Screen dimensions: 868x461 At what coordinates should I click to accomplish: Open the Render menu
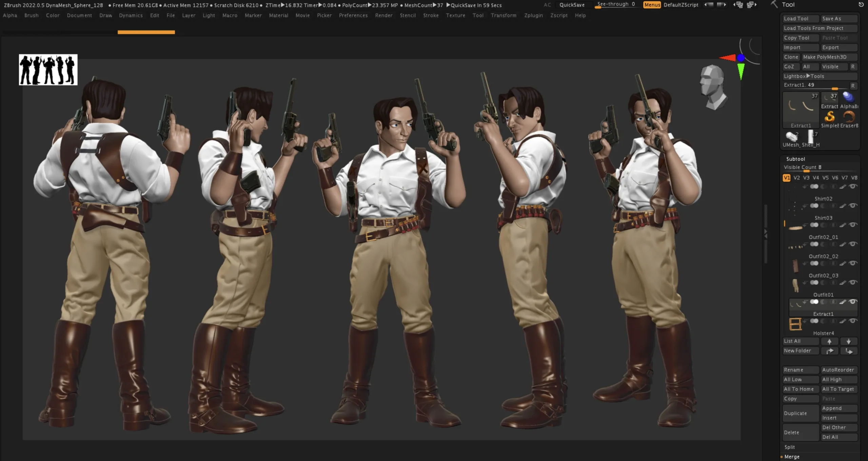(x=383, y=15)
